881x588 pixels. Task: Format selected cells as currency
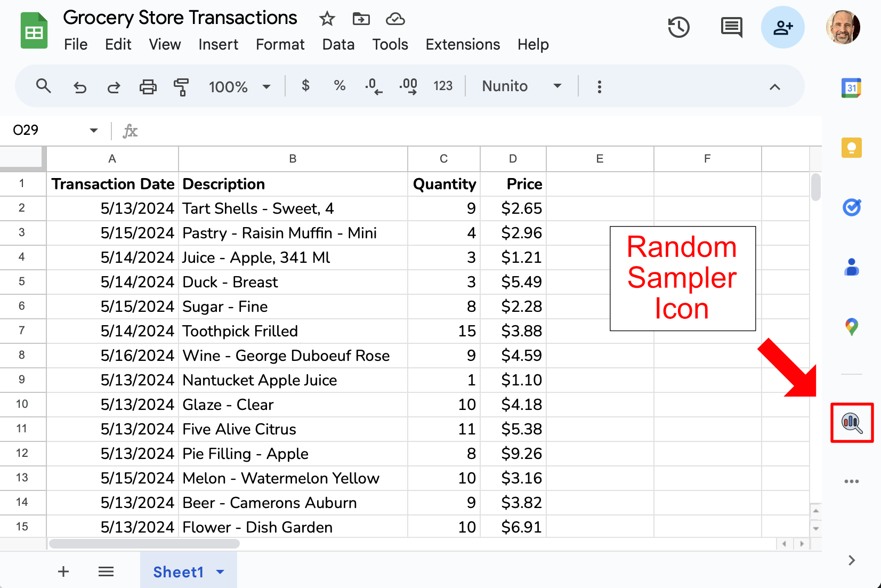(x=305, y=86)
